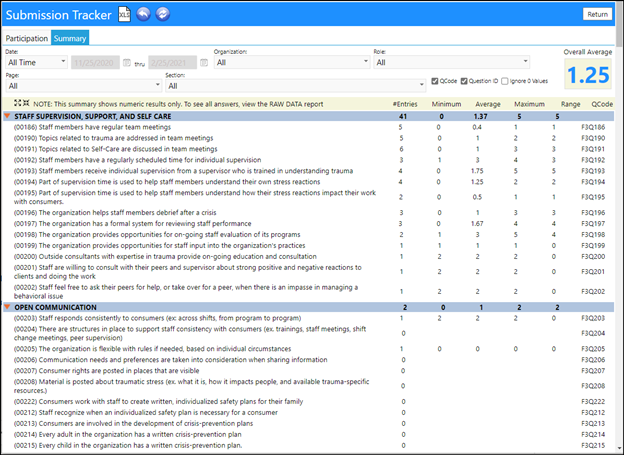The height and width of the screenshot is (455, 624).
Task: Select row (00192) regularly scheduled individual supervision
Action: click(308, 160)
